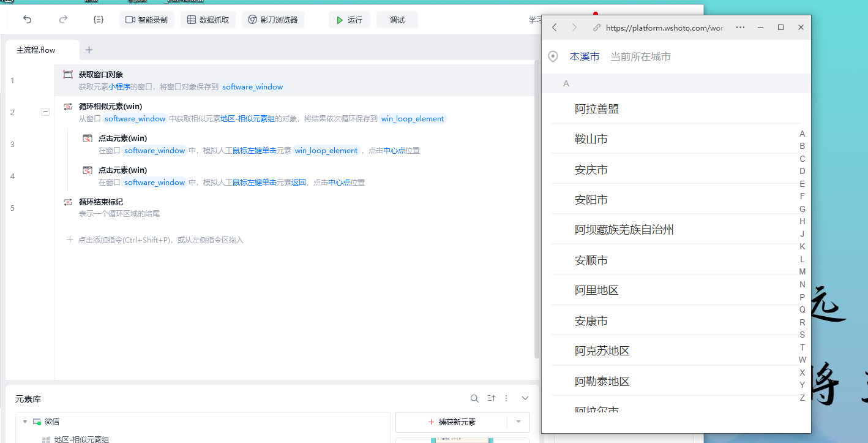Switch to 主流程.flow tab
Screen dimensions: 868x443
point(36,50)
